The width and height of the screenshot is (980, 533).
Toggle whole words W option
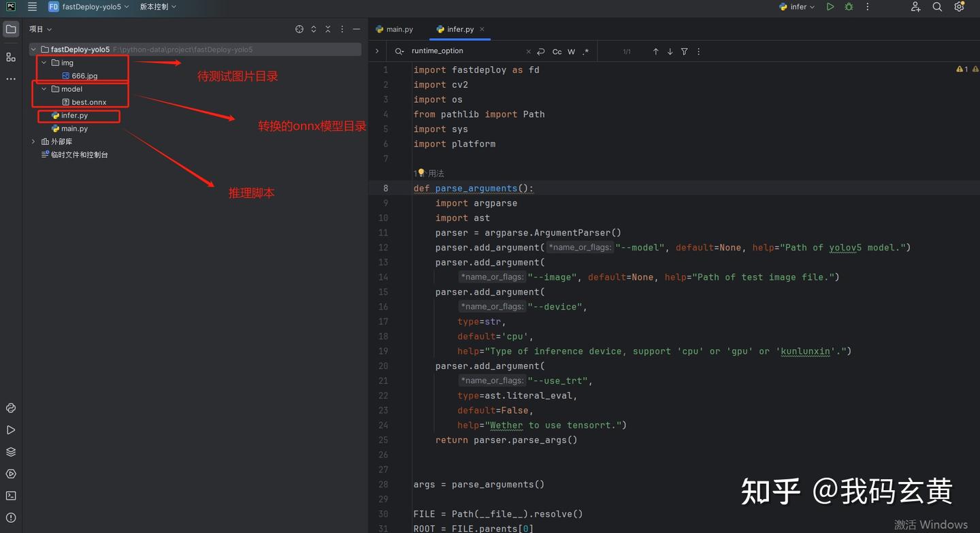572,52
